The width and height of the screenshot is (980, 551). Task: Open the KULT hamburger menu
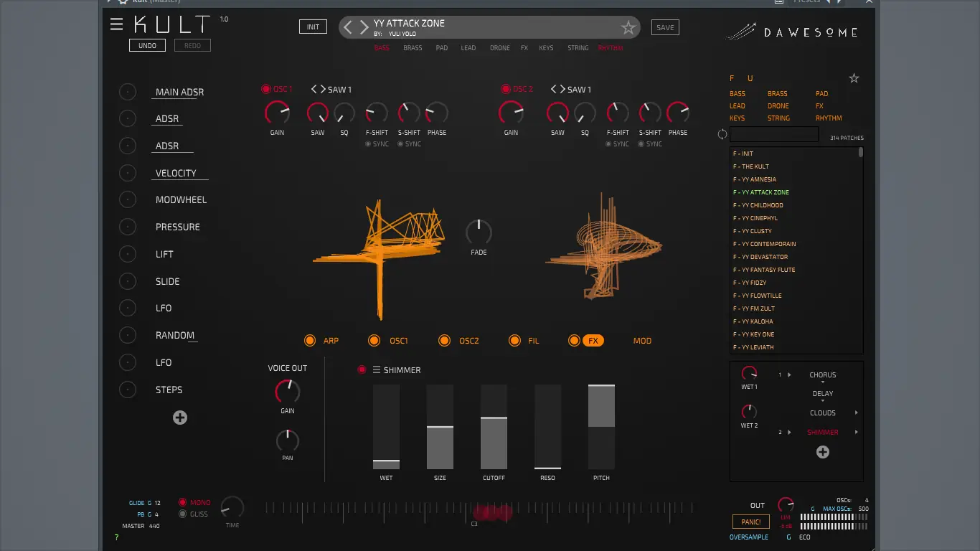pos(116,24)
